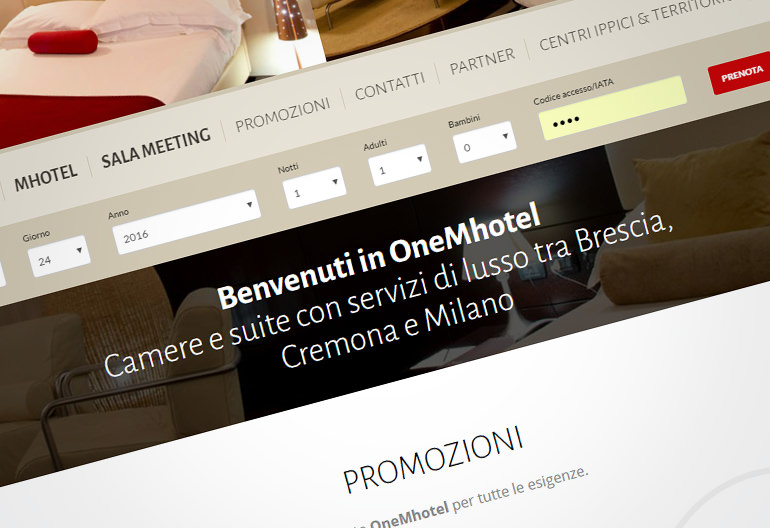Image resolution: width=770 pixels, height=528 pixels.
Task: Open the Anno dropdown showing 2016
Action: pyautogui.click(x=187, y=222)
